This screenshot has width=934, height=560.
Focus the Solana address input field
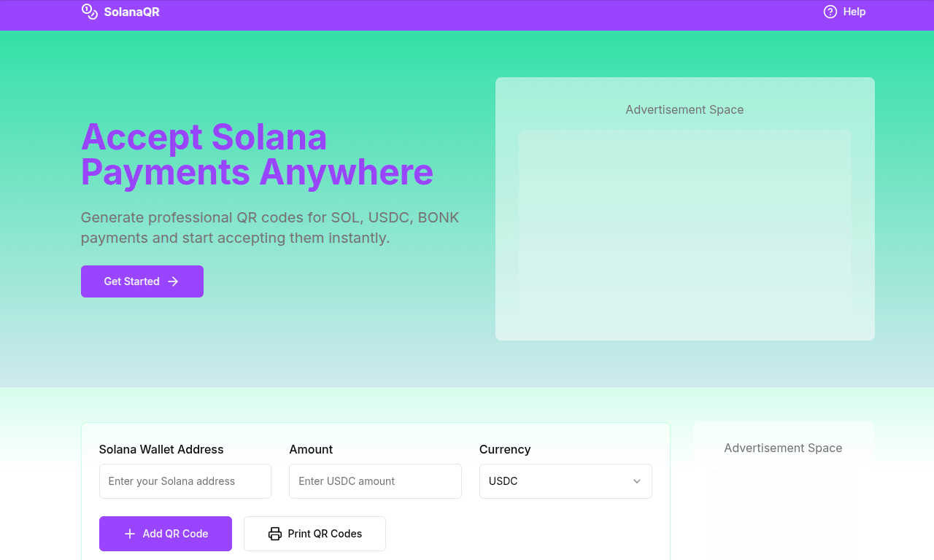coord(185,481)
